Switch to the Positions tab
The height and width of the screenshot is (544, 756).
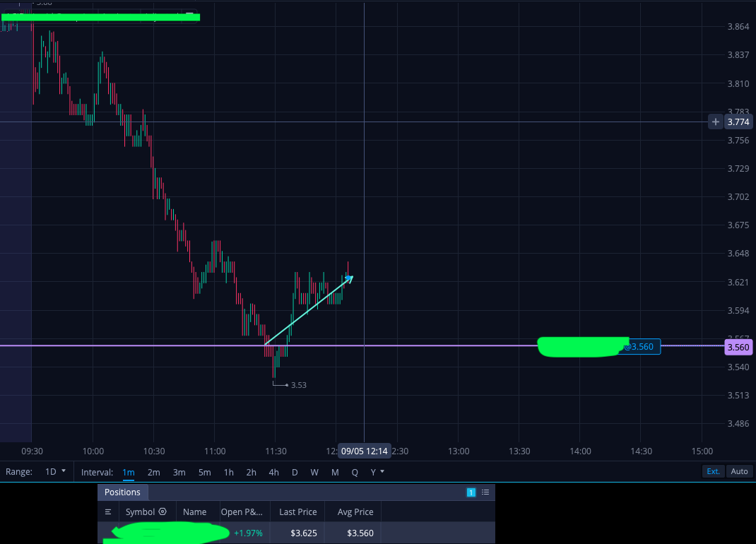(x=122, y=492)
